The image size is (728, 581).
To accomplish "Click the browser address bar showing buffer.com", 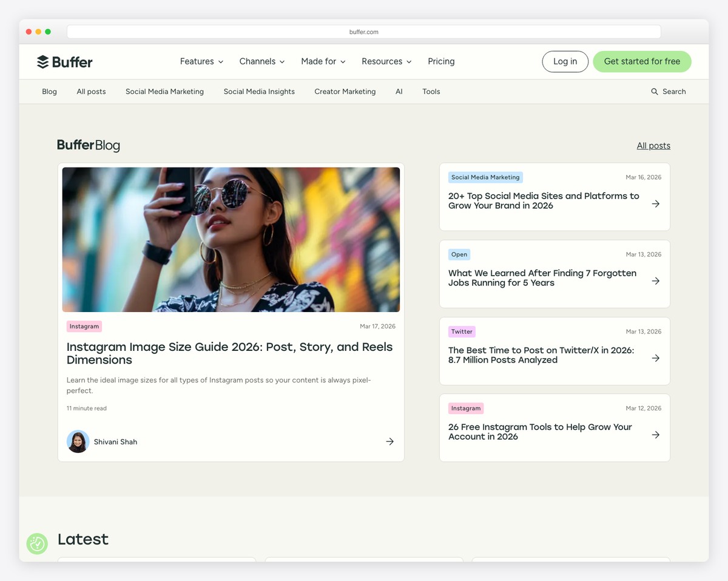I will pyautogui.click(x=363, y=32).
